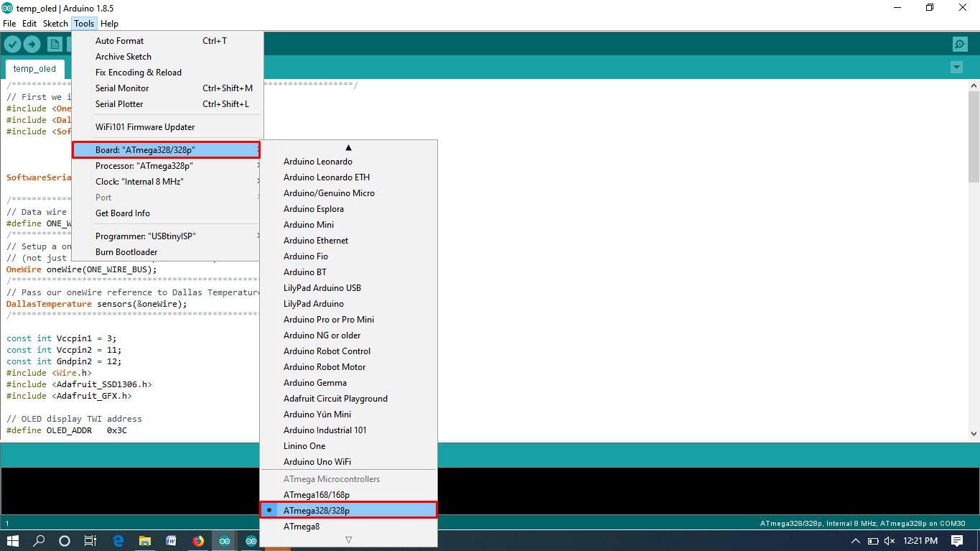This screenshot has height=551, width=980.
Task: Choose Archive Sketch
Action: pos(167,57)
